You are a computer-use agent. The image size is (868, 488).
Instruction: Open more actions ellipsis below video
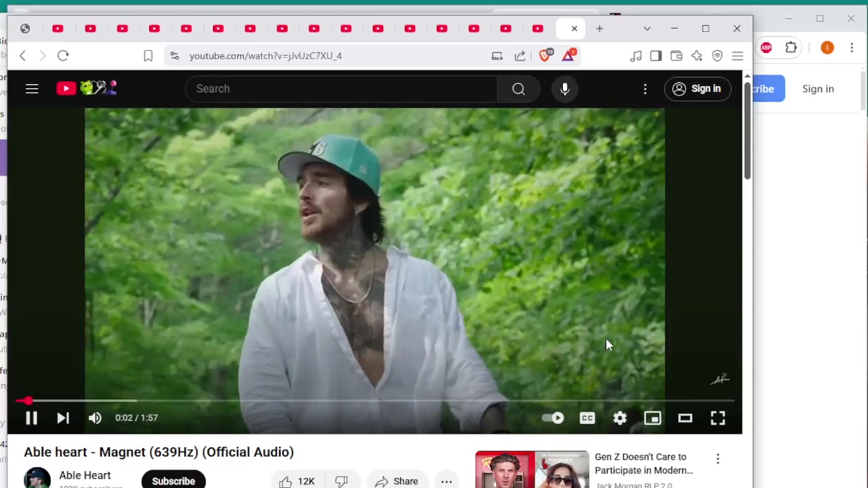tap(446, 481)
